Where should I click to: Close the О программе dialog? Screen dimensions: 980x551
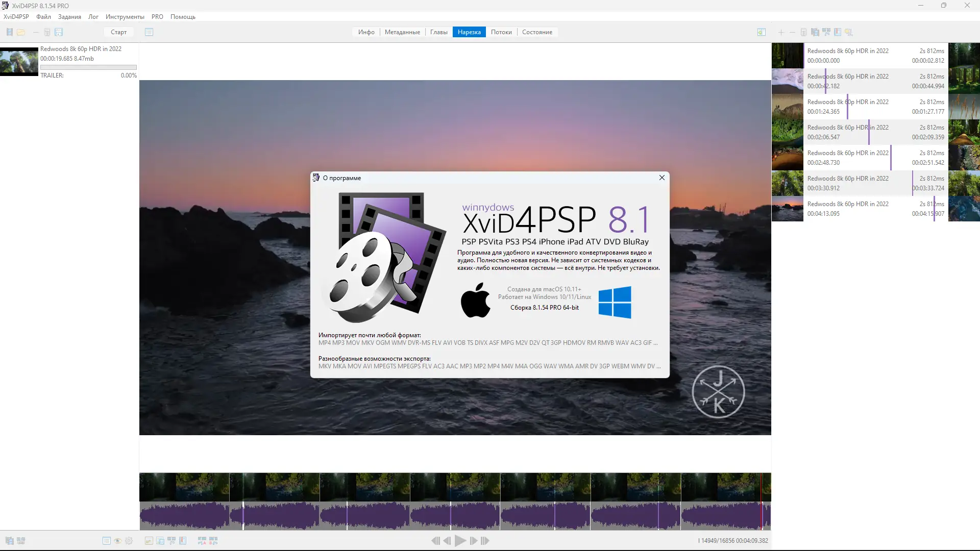(x=661, y=178)
